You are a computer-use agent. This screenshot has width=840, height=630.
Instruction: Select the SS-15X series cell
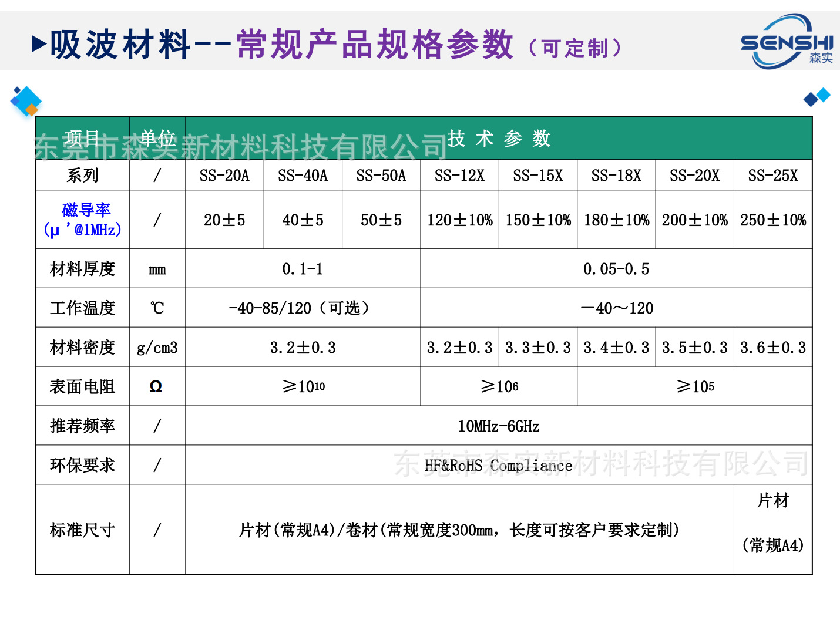537,175
